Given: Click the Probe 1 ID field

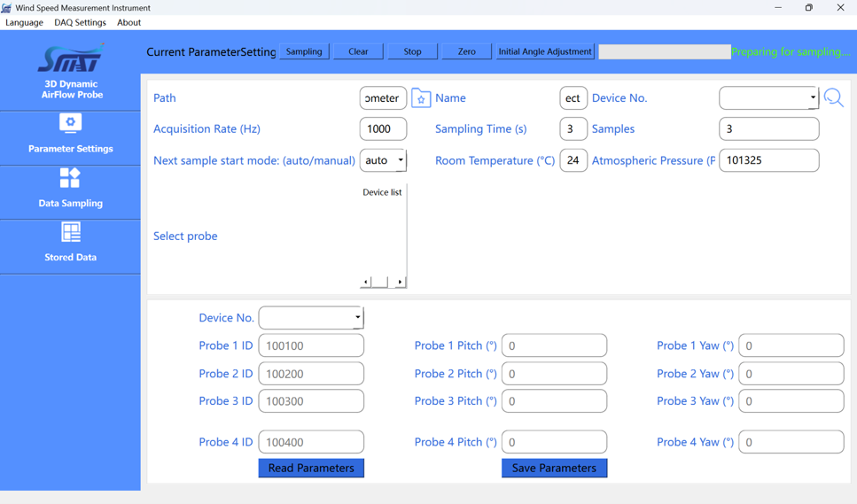Looking at the screenshot, I should pyautogui.click(x=311, y=345).
